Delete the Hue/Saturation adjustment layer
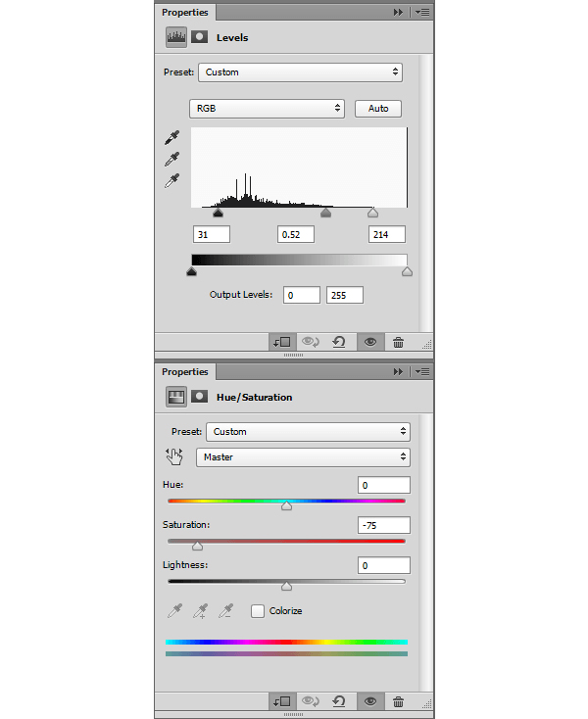The height and width of the screenshot is (719, 588). coord(398,701)
